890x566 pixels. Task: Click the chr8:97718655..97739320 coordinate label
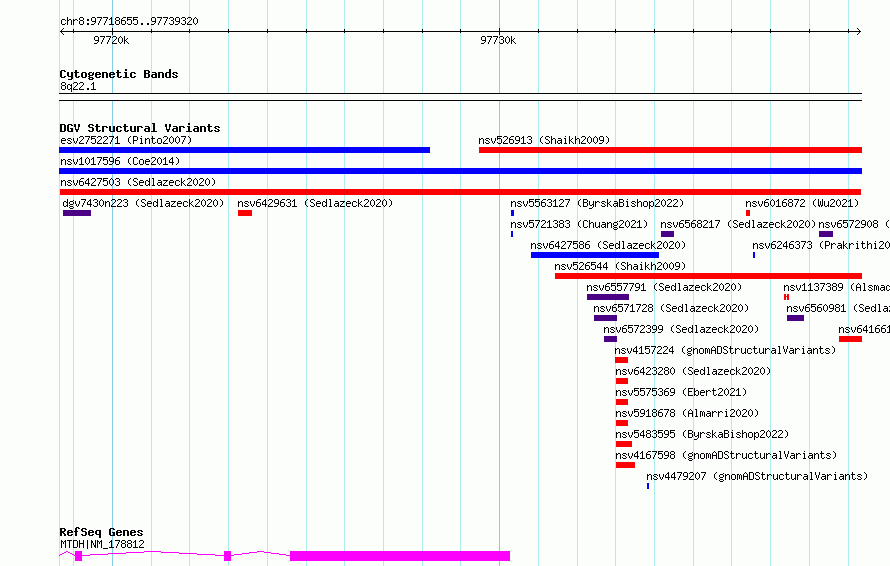(129, 22)
